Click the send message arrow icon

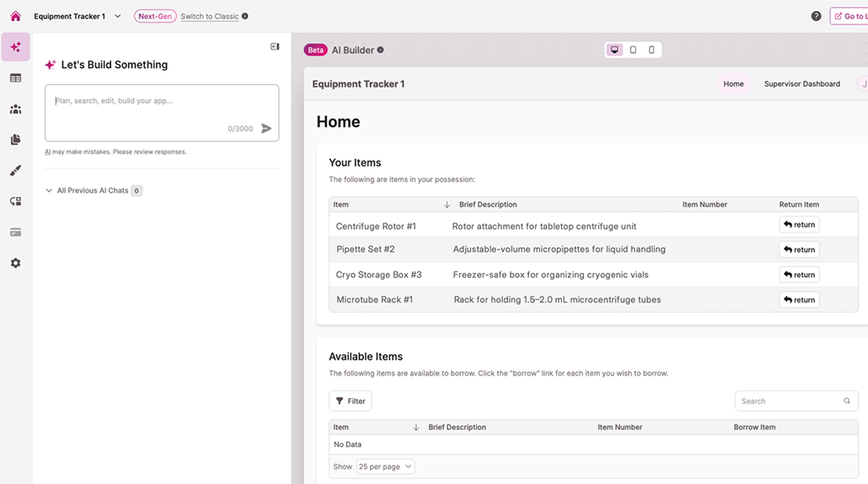(x=266, y=129)
